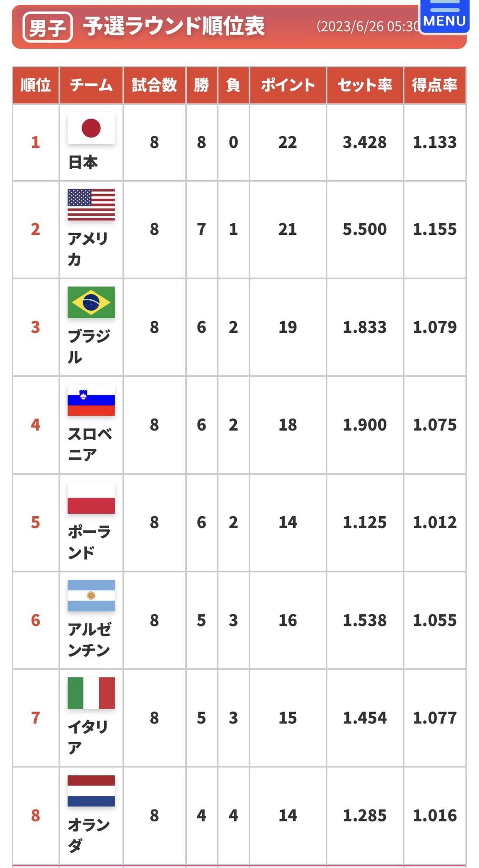Open the blue MENU button
This screenshot has width=479, height=868.
tap(444, 16)
